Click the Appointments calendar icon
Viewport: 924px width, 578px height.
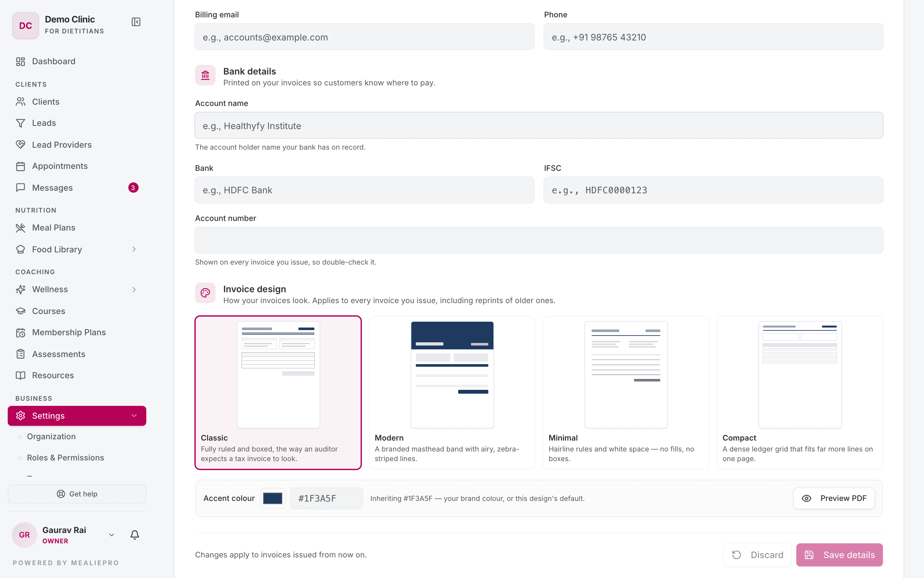tap(21, 166)
